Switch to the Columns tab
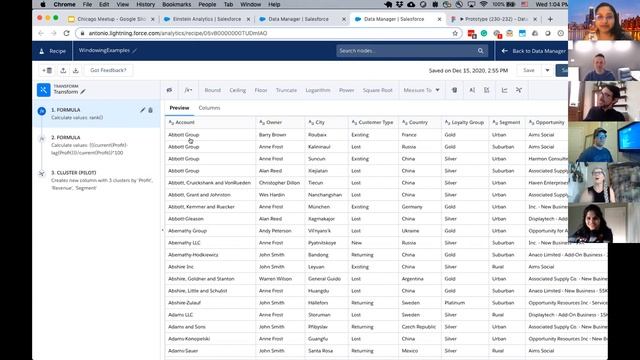640x360 pixels. 209,108
